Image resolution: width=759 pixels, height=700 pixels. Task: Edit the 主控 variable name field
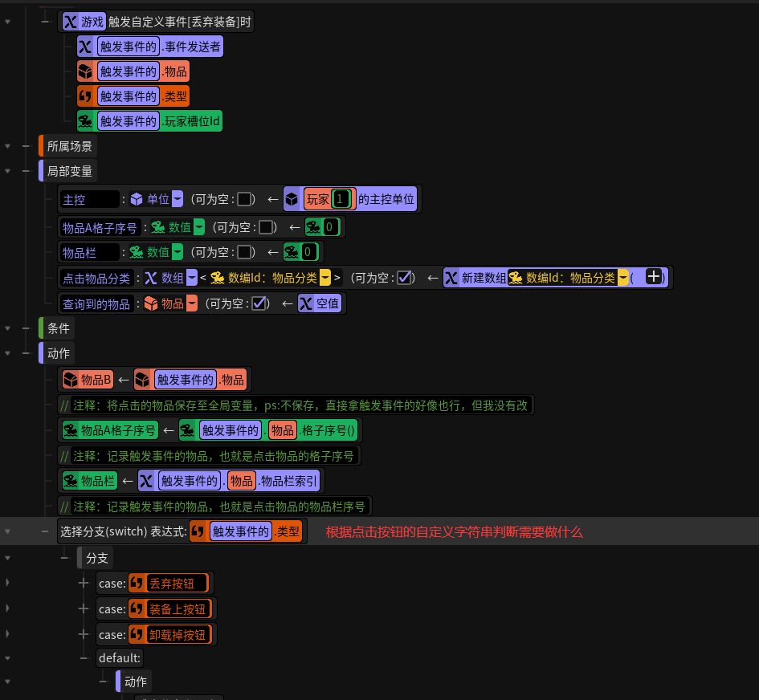[89, 199]
